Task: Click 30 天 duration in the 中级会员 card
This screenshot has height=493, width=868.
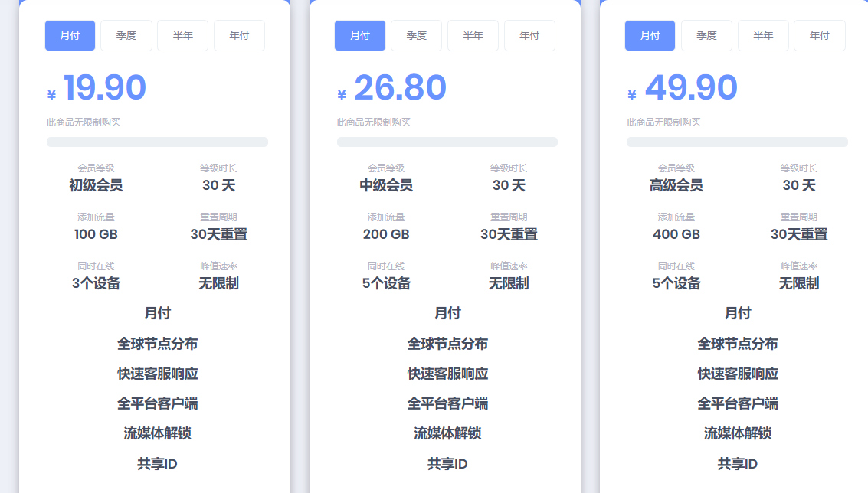Action: (x=509, y=185)
